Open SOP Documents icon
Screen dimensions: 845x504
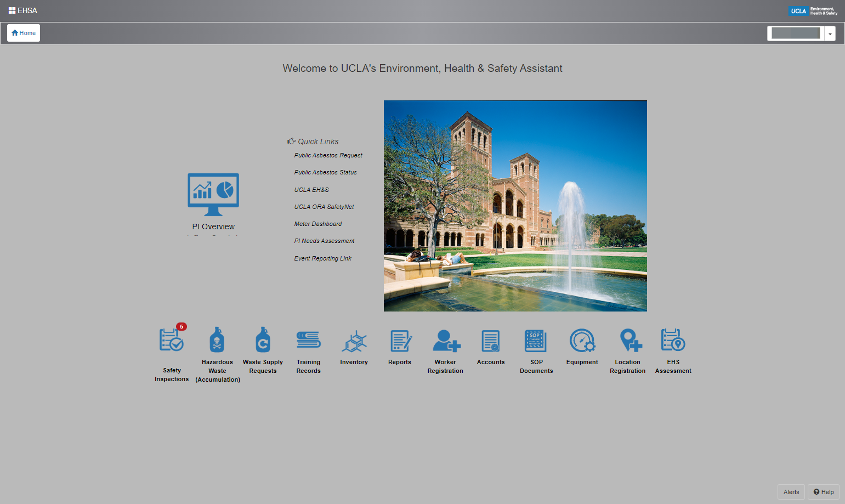(535, 341)
